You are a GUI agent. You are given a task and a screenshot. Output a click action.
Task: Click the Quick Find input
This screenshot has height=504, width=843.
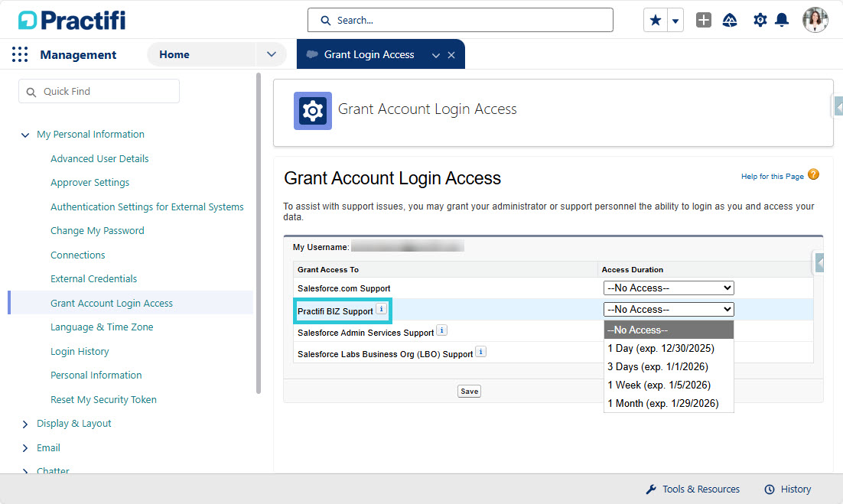point(99,91)
